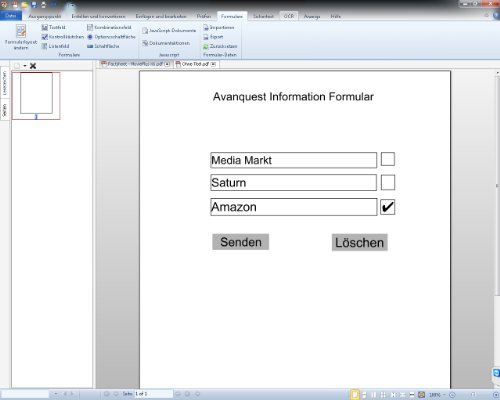Click the full screen view icon in status bar
500x400 pixels.
coord(421,395)
